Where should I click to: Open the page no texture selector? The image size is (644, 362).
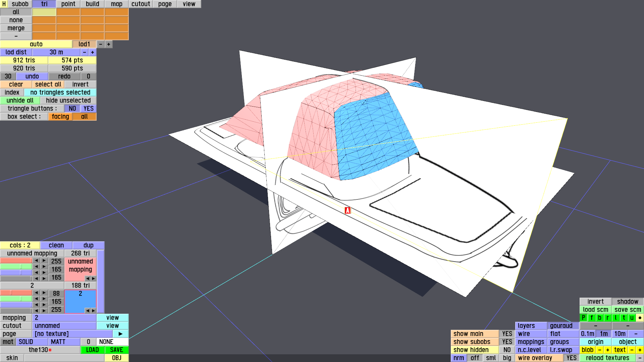72,334
